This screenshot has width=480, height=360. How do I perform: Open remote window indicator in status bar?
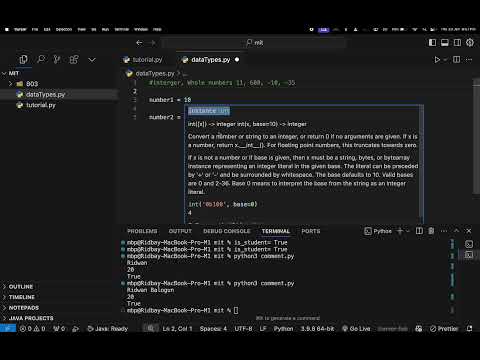8,329
